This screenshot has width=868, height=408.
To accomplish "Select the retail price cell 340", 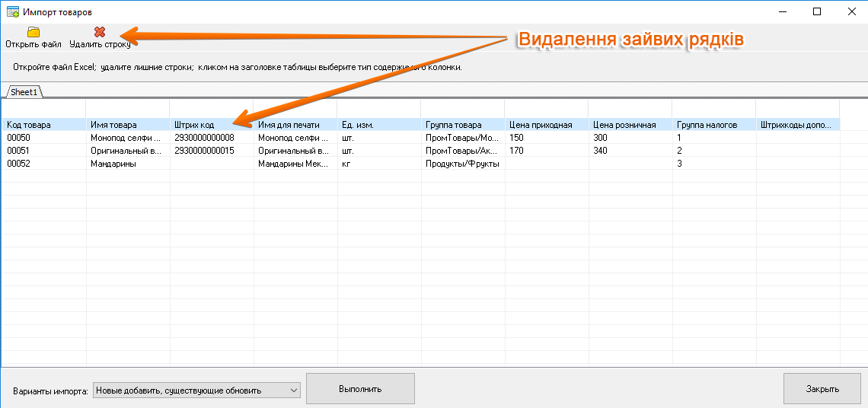I will [x=630, y=150].
